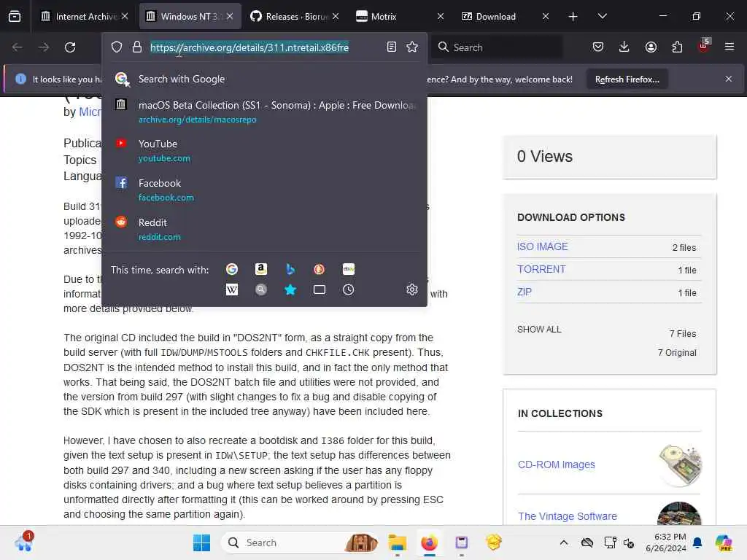Open the CD-ROM Images collection link
Image resolution: width=747 pixels, height=560 pixels.
pyautogui.click(x=556, y=464)
